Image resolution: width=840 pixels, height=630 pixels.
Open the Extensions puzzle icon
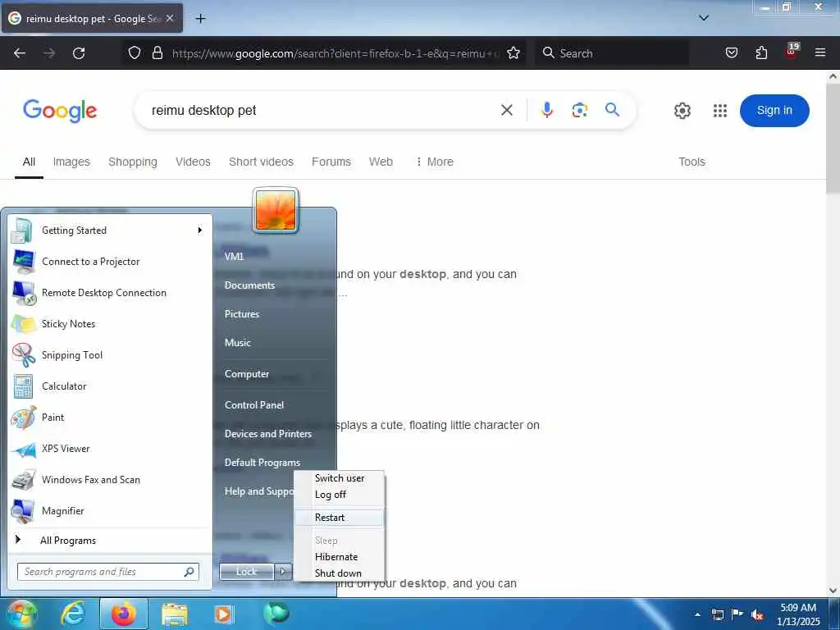761,52
